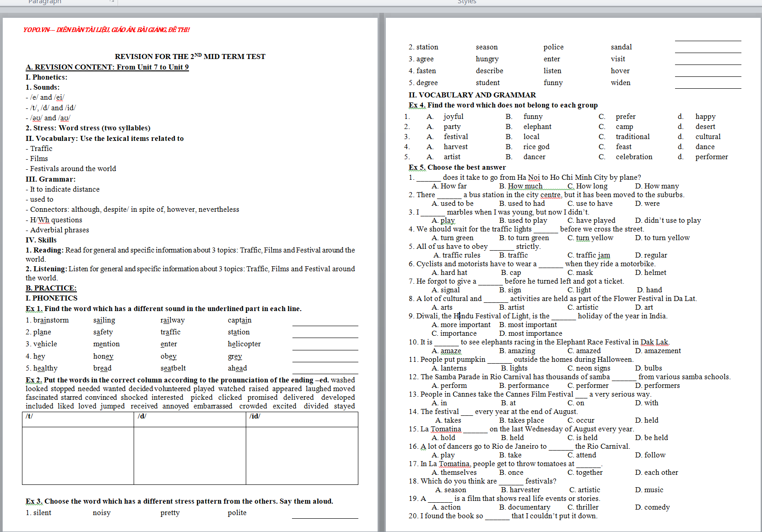The height and width of the screenshot is (532, 762).
Task: Click the 'Ex 1.' exercise label
Action: click(x=34, y=308)
